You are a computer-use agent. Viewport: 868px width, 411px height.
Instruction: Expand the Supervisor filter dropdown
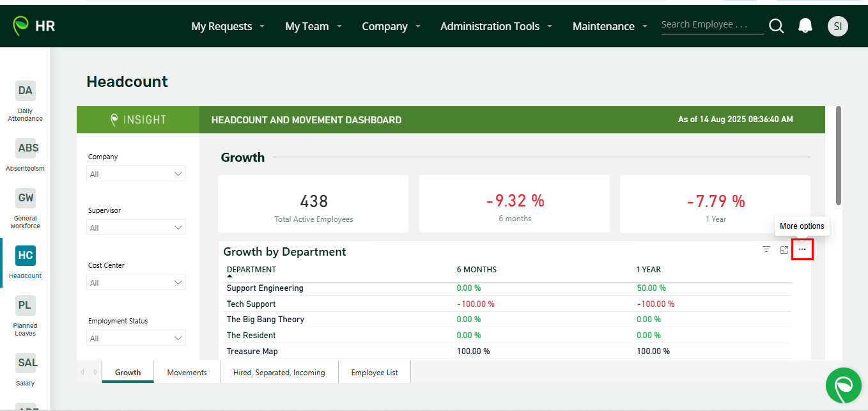136,228
